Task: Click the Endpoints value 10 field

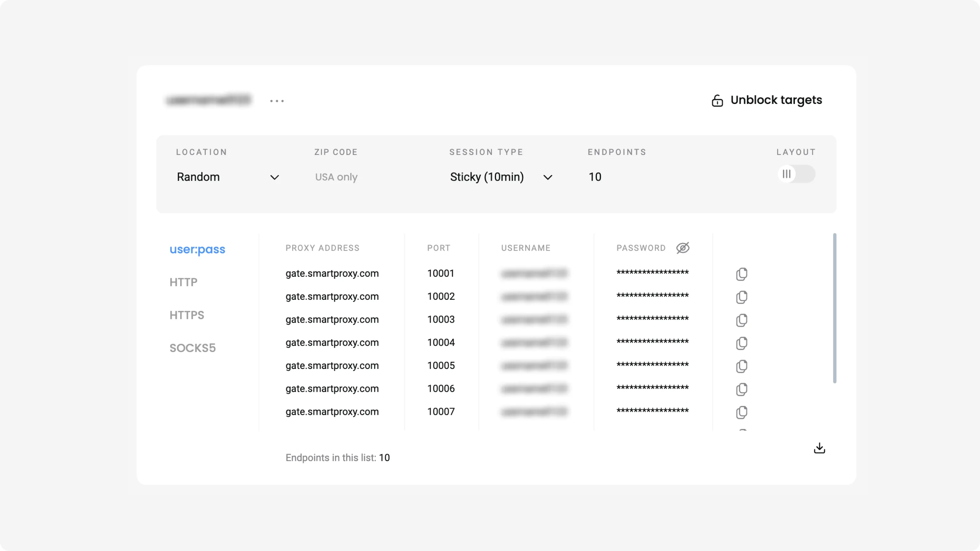Action: pos(595,177)
